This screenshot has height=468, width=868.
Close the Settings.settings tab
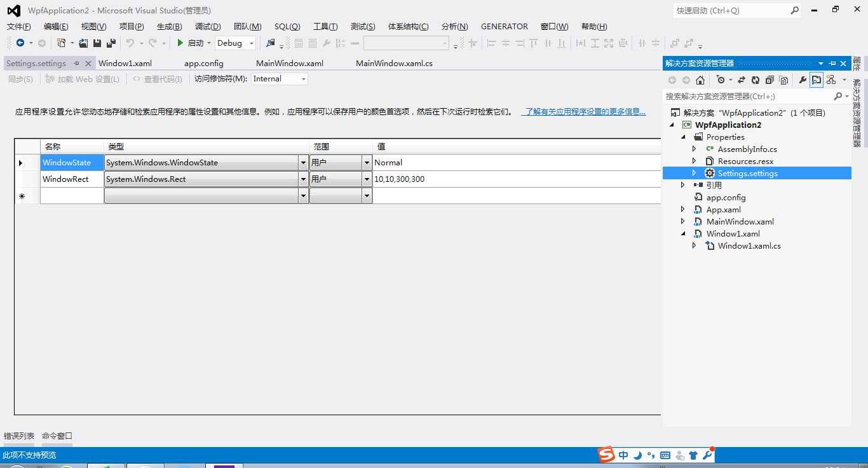click(88, 64)
